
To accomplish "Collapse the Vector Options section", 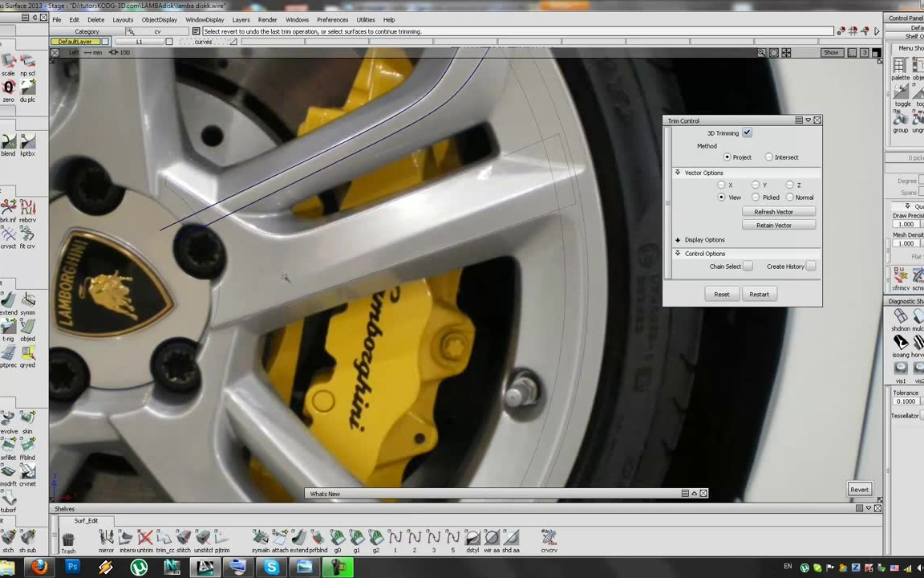I will click(x=678, y=173).
